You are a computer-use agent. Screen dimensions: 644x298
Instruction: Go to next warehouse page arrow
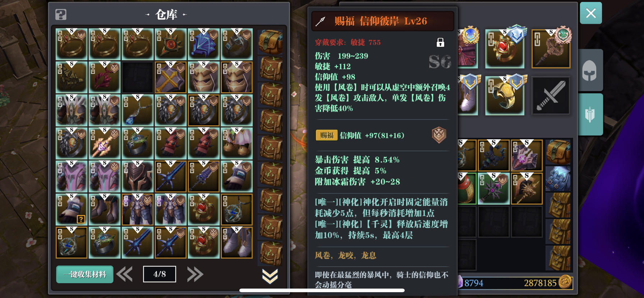coord(195,275)
